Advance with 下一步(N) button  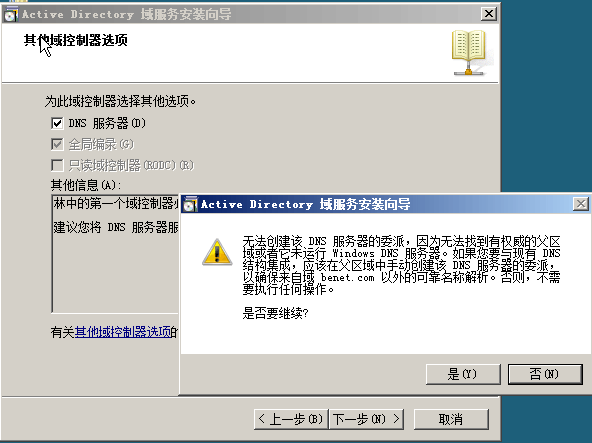pos(366,419)
